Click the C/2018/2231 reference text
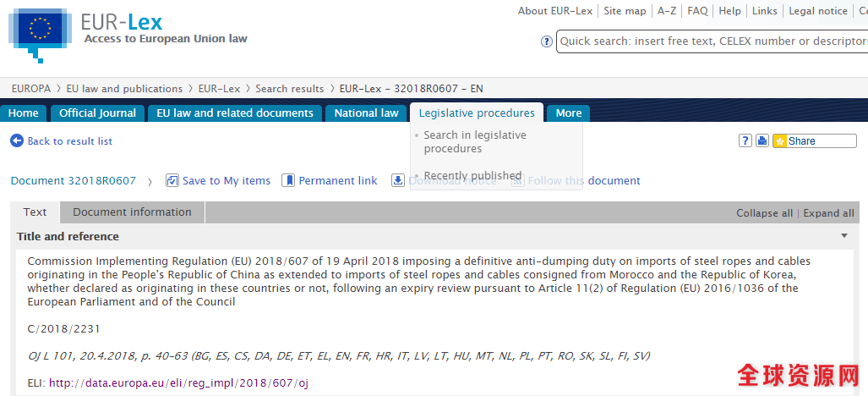 pos(63,329)
